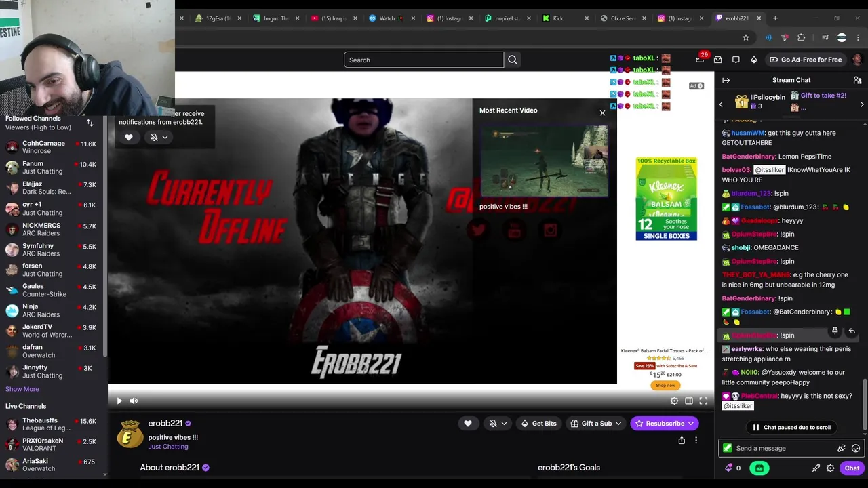Collapse the Stream Chat panel

[x=726, y=80]
